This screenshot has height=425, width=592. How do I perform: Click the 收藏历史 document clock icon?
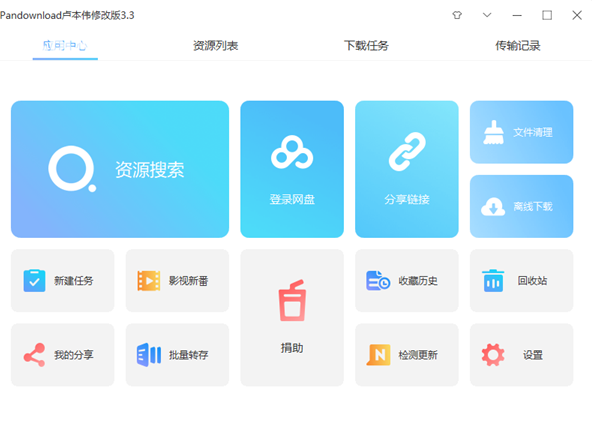click(x=378, y=280)
